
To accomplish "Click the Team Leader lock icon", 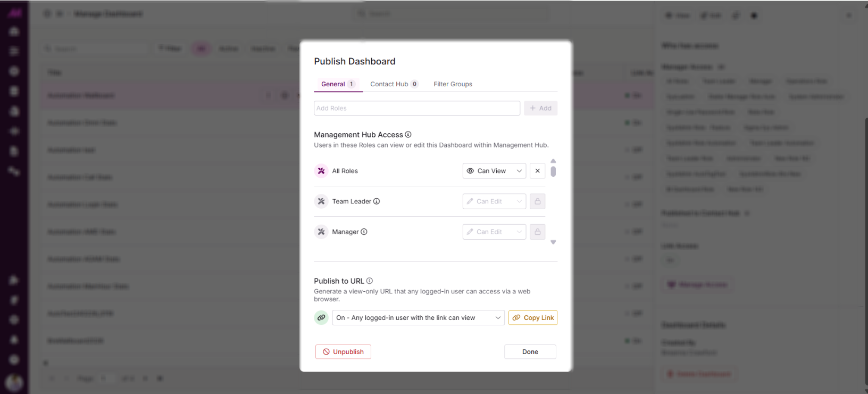I will pos(538,201).
